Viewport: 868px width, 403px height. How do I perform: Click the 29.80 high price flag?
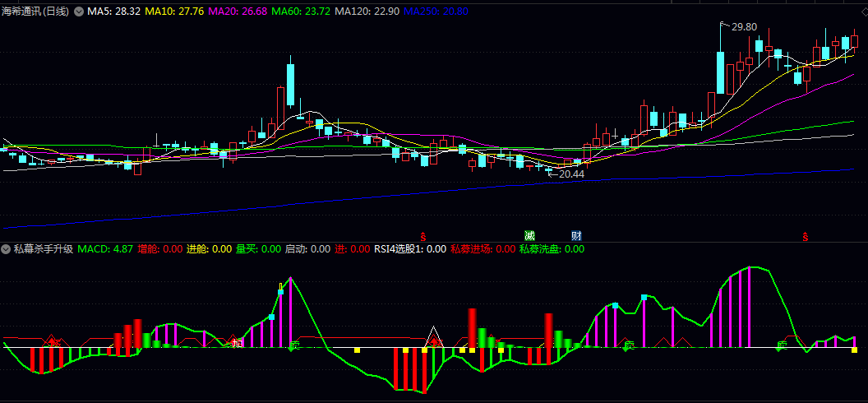coord(742,26)
